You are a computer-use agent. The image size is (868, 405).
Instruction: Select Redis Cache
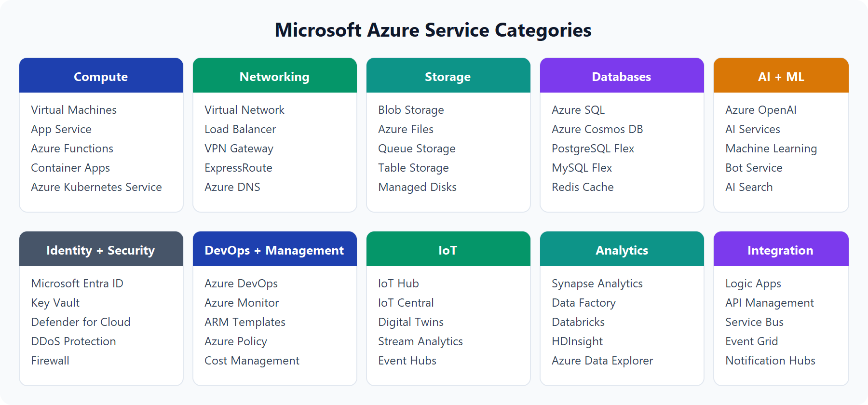tap(583, 187)
